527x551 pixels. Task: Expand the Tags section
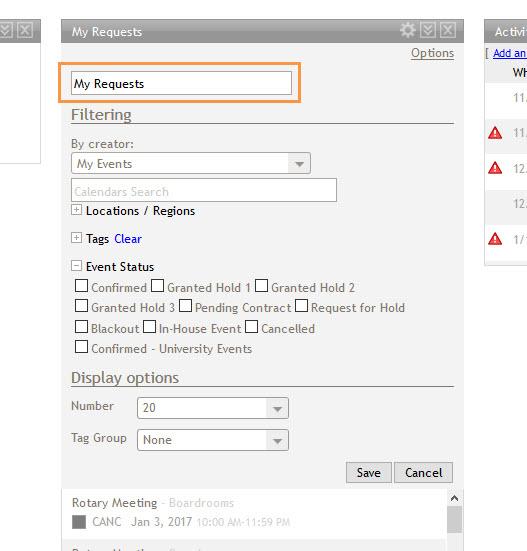pyautogui.click(x=76, y=238)
